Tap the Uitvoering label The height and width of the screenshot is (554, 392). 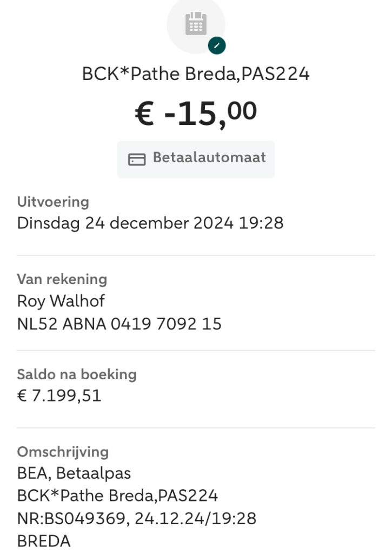tap(53, 202)
